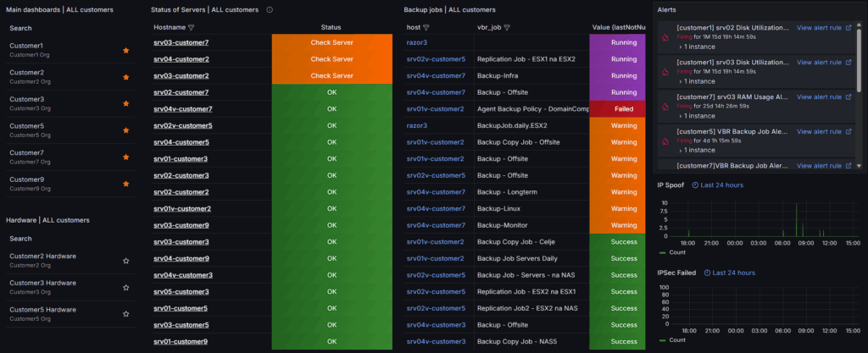Star the Customer2 Hardware dashboard
Screen dimensions: 868x353
(x=126, y=262)
